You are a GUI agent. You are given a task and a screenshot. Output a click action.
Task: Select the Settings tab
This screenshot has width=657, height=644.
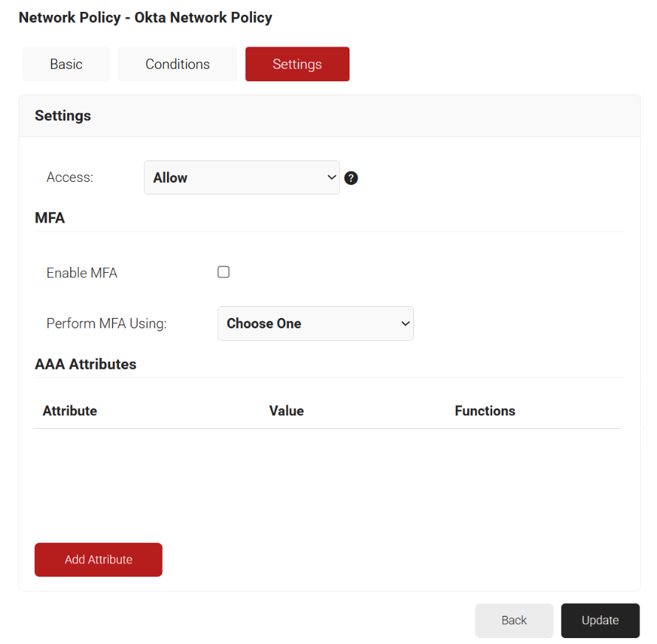pyautogui.click(x=298, y=64)
